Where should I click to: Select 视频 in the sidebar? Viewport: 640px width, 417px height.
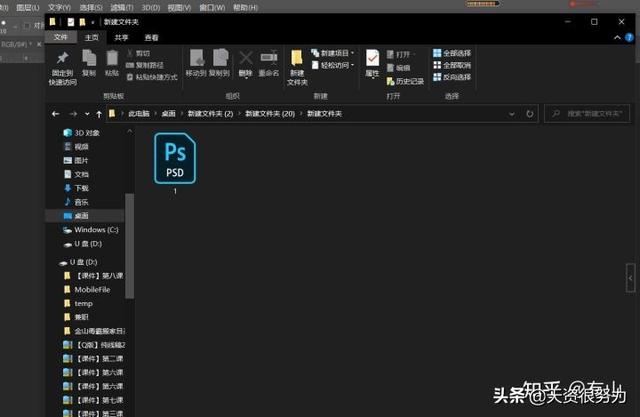click(76, 146)
